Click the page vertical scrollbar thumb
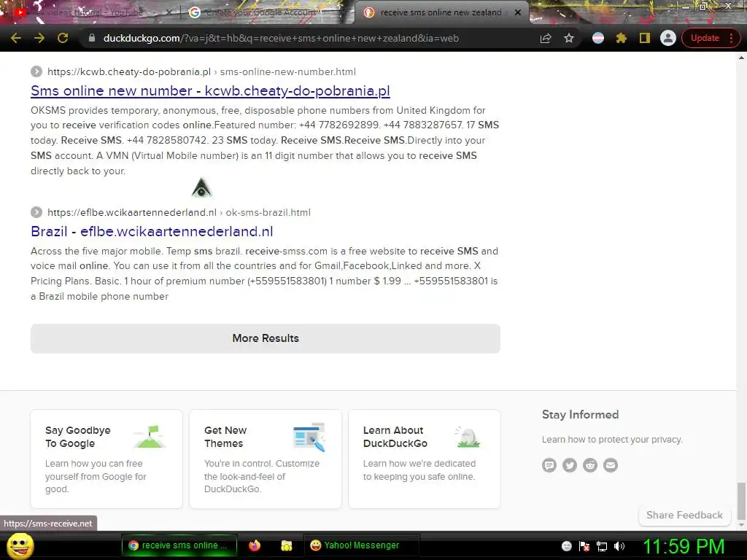 741,502
